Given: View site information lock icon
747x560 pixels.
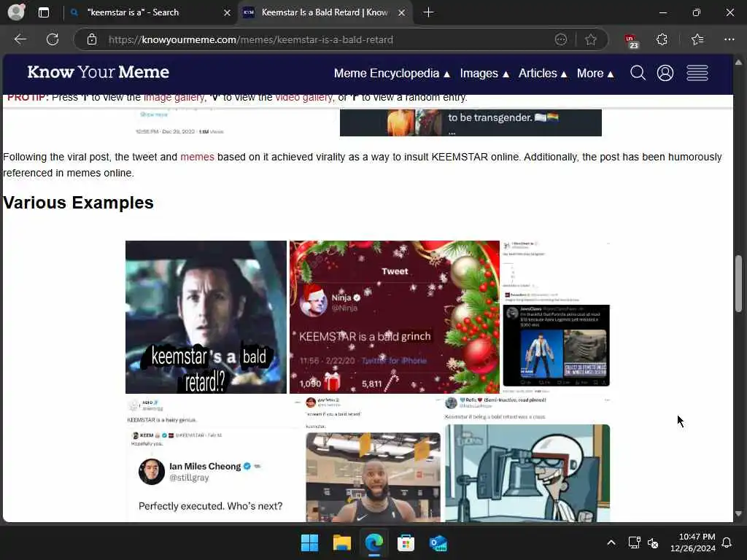Looking at the screenshot, I should 92,39.
